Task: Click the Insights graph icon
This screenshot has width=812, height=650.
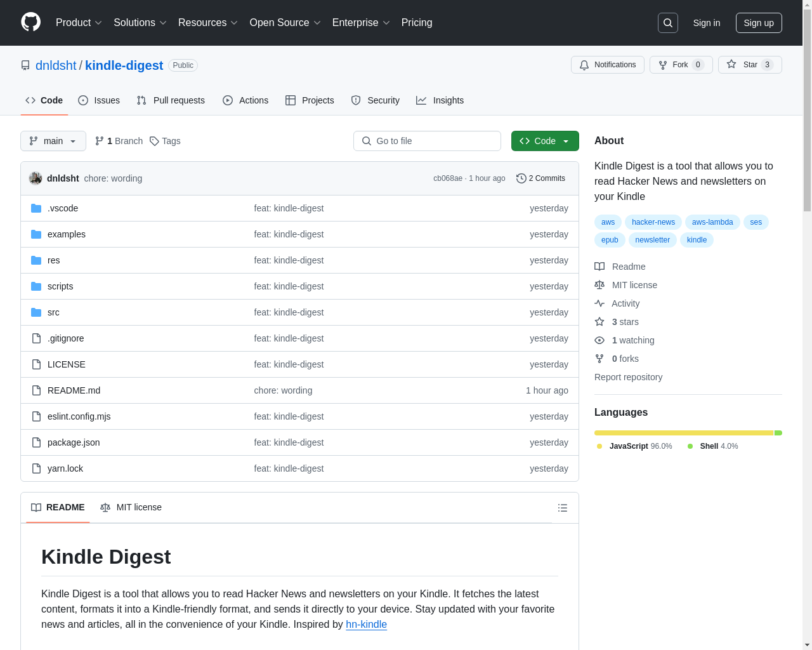Action: (x=421, y=100)
